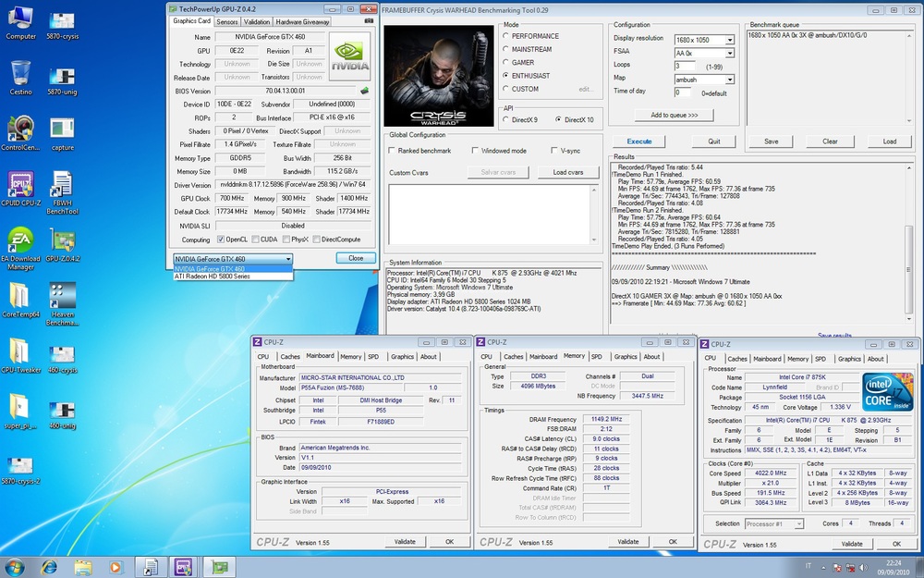Launch the GPU-Z.0.4.2 desktop icon

[62, 245]
